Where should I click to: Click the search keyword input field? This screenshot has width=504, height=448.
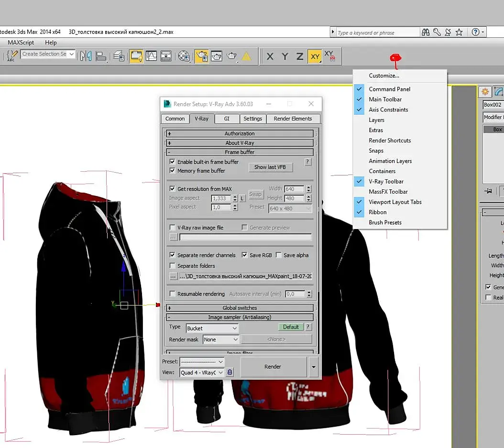click(377, 33)
